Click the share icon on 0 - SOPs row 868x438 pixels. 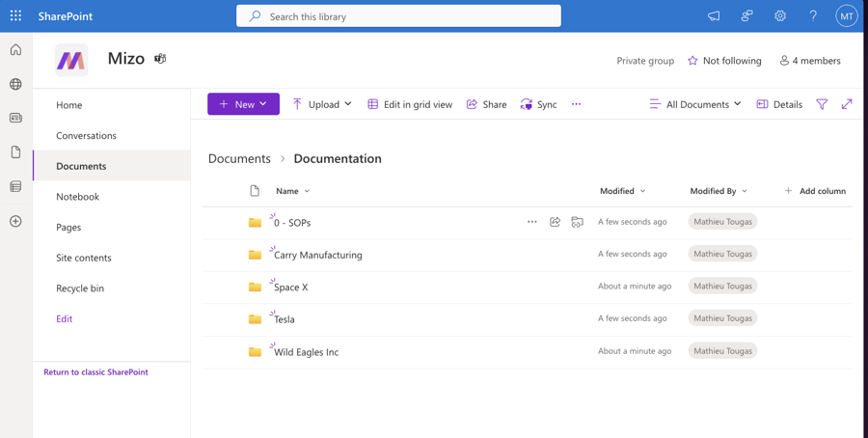555,222
